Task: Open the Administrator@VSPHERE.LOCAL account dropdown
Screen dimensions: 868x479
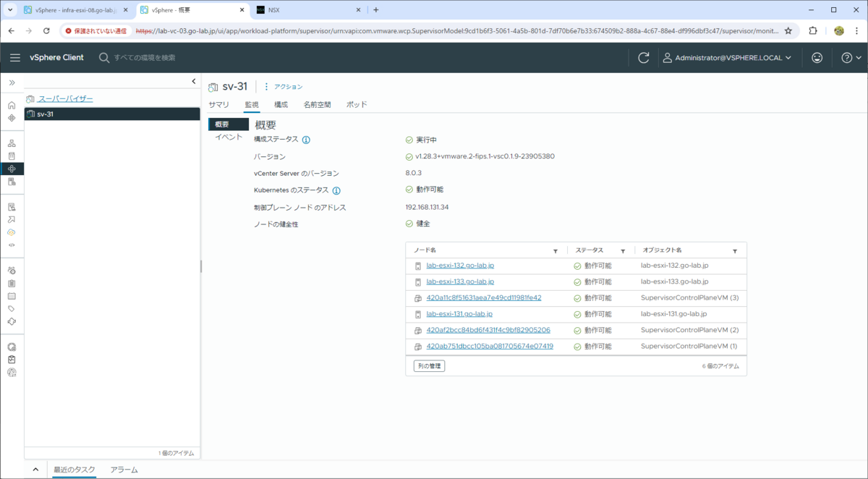Action: (727, 57)
